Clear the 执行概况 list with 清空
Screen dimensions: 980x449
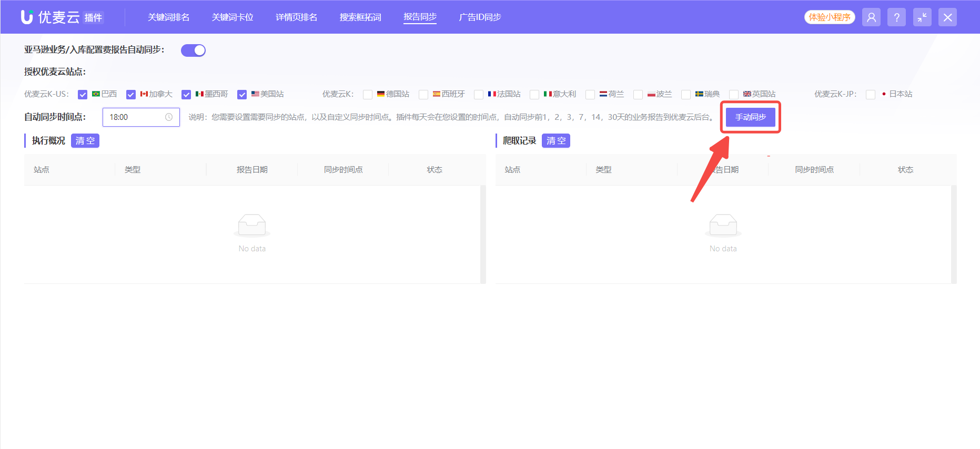[85, 141]
